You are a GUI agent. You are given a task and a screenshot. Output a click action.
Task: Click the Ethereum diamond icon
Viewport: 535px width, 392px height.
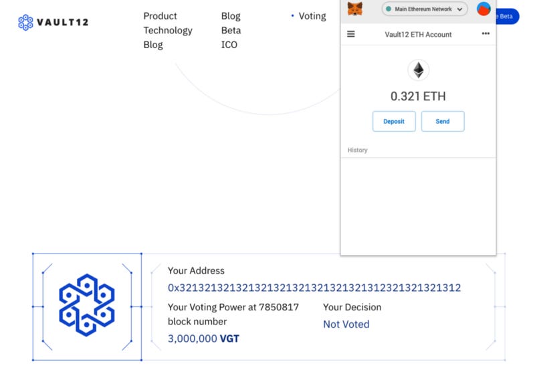click(x=419, y=70)
